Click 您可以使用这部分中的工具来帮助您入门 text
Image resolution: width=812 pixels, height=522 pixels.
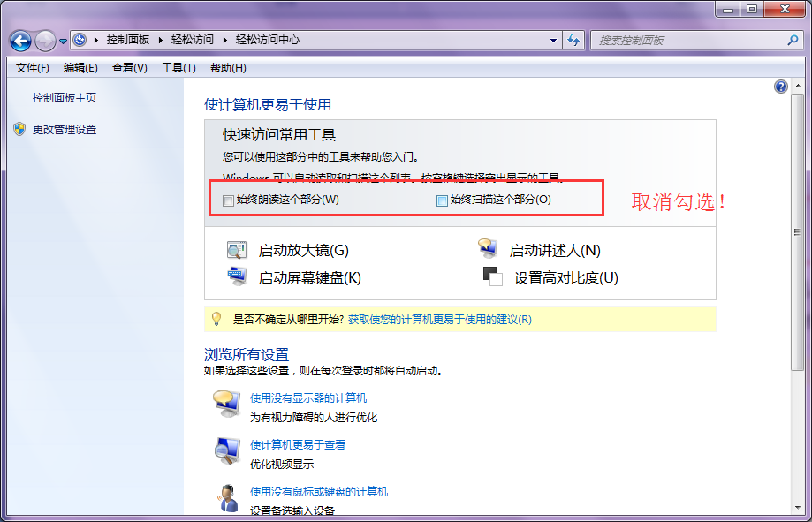(321, 156)
